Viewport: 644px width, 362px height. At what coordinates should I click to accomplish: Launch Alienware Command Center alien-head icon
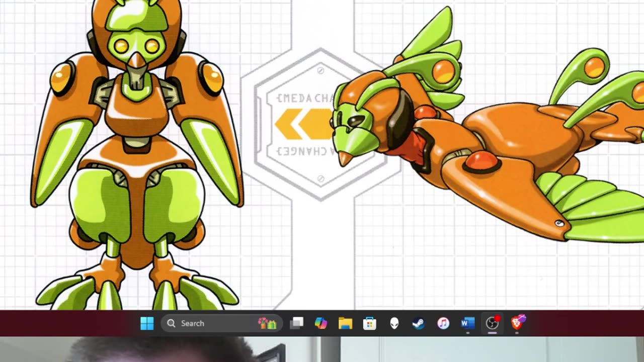pos(394,323)
